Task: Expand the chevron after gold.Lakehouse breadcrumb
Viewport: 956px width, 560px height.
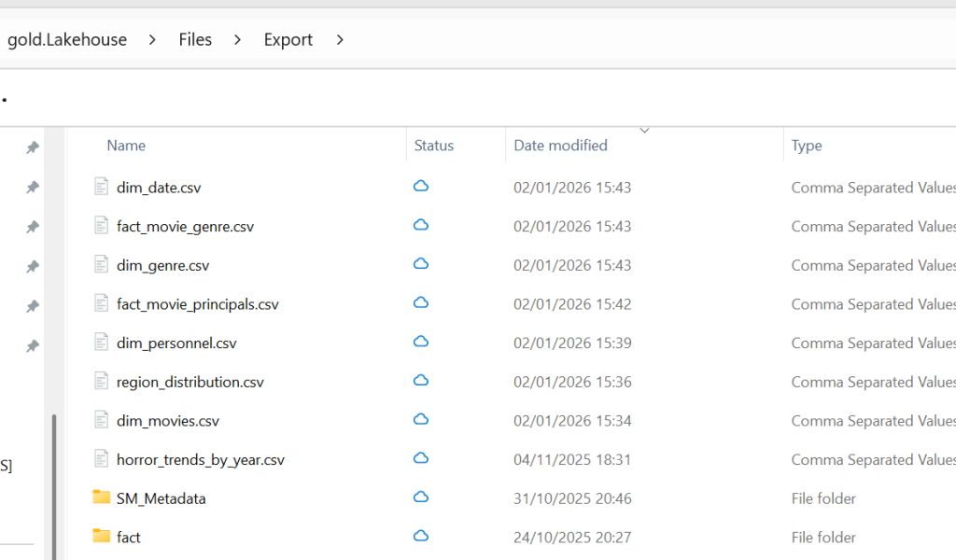Action: pos(152,40)
